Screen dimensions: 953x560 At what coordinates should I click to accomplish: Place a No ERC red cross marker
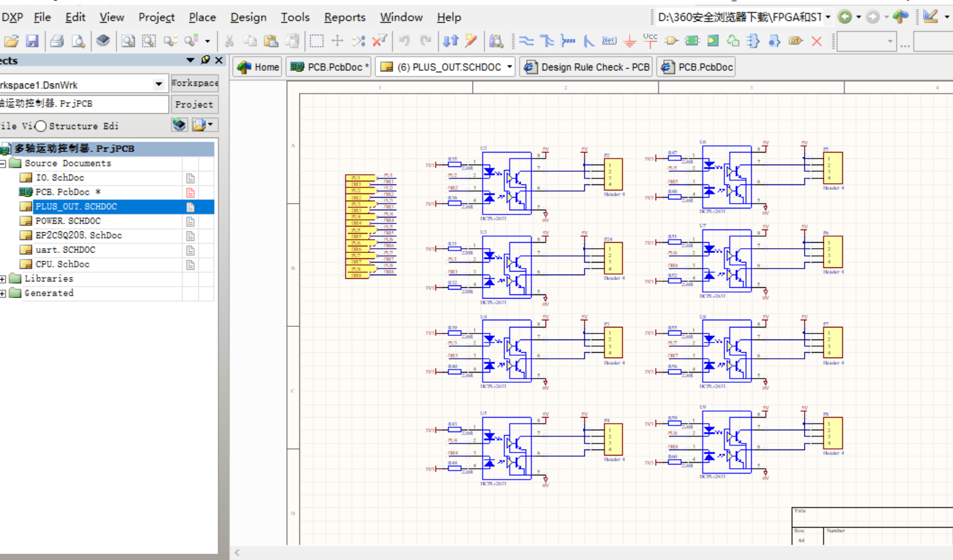coord(817,41)
